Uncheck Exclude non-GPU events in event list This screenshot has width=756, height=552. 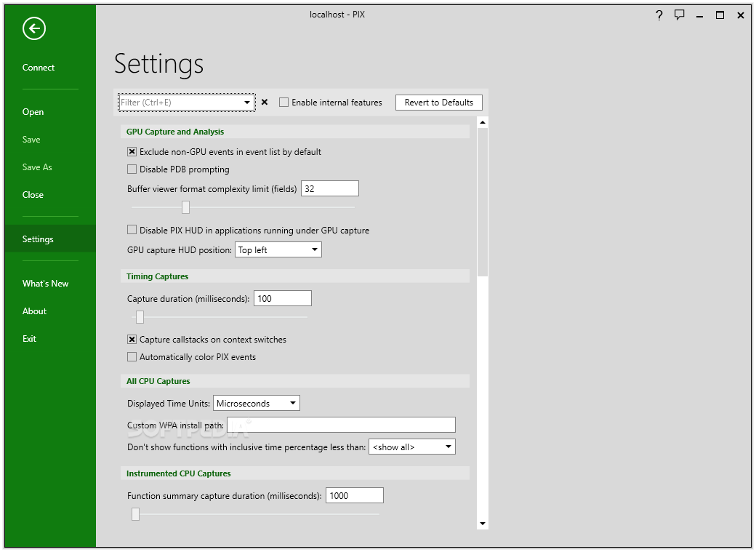click(132, 151)
